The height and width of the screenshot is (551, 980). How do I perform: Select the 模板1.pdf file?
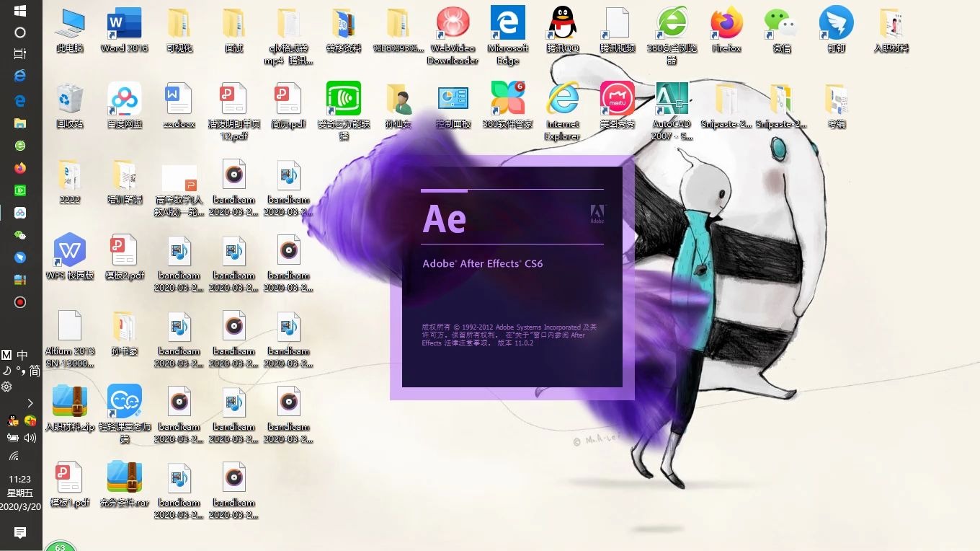(x=70, y=485)
